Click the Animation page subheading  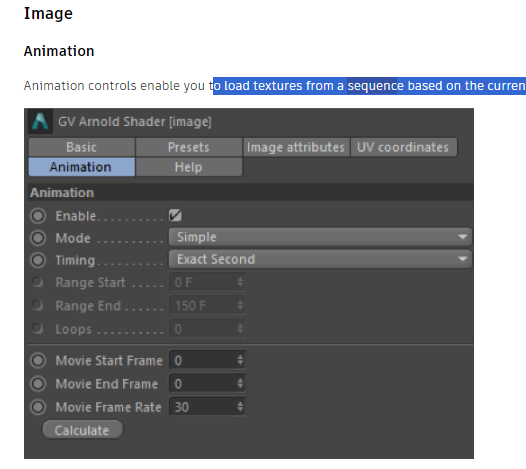[59, 51]
